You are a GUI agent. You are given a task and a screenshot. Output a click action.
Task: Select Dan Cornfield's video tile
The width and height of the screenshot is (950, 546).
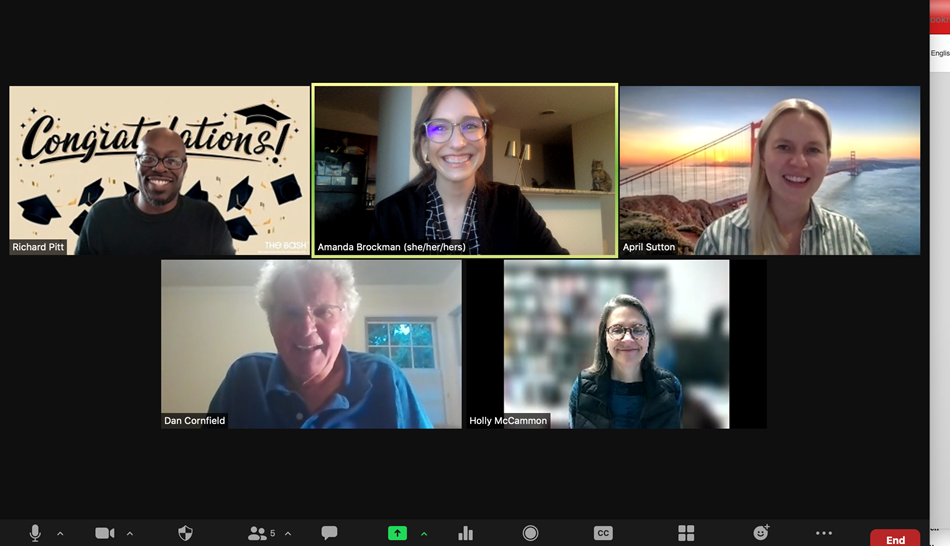pyautogui.click(x=311, y=344)
